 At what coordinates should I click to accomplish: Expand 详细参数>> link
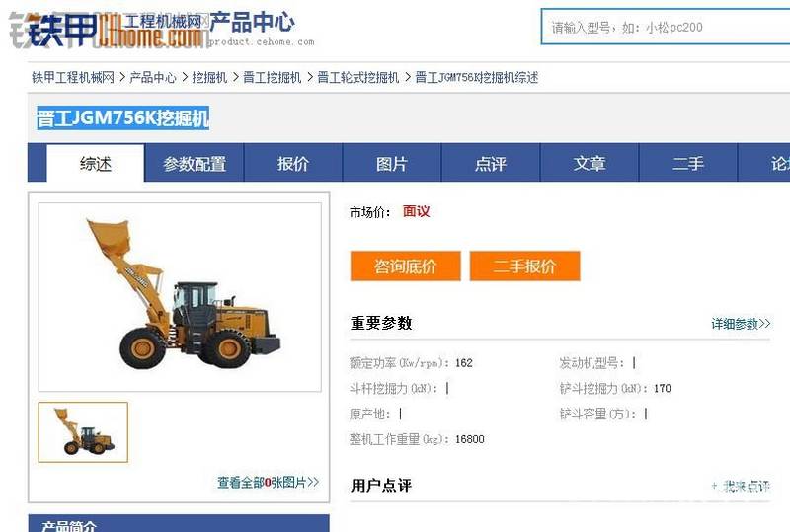point(741,324)
